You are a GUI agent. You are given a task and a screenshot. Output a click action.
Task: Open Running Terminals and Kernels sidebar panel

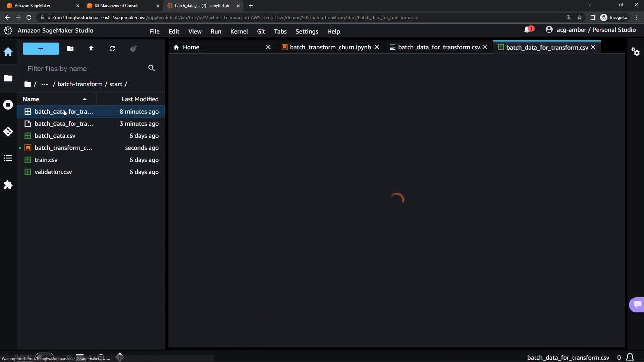tap(8, 105)
